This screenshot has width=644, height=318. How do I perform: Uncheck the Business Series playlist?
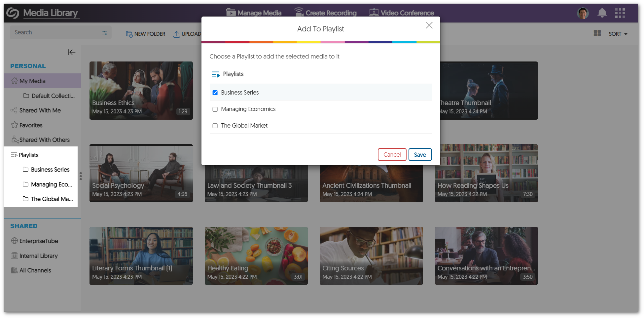pos(215,93)
